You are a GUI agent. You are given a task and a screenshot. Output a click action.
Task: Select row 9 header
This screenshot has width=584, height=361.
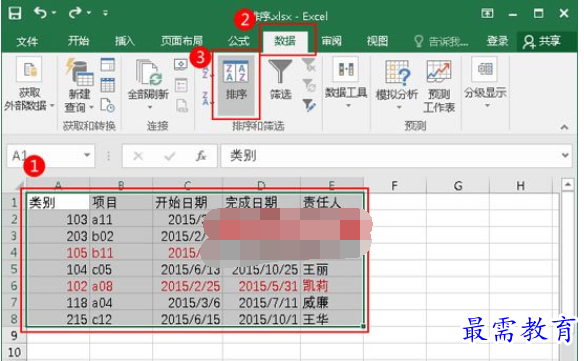tap(14, 335)
